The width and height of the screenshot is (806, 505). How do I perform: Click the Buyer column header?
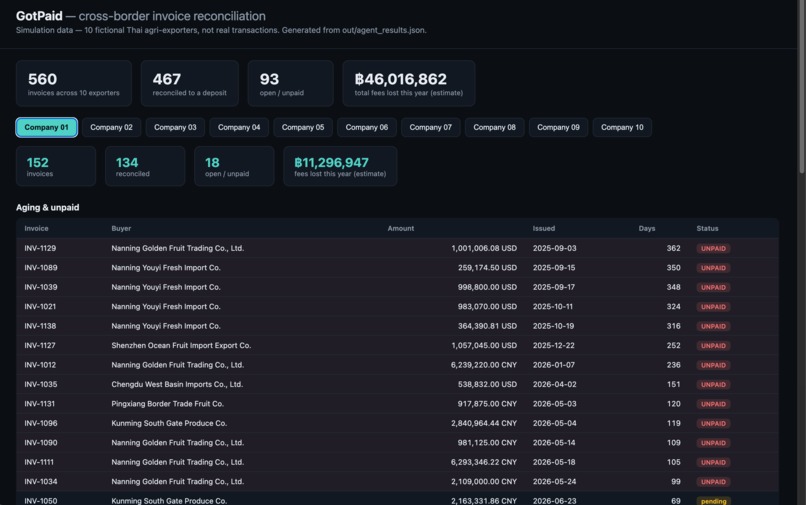(x=121, y=228)
